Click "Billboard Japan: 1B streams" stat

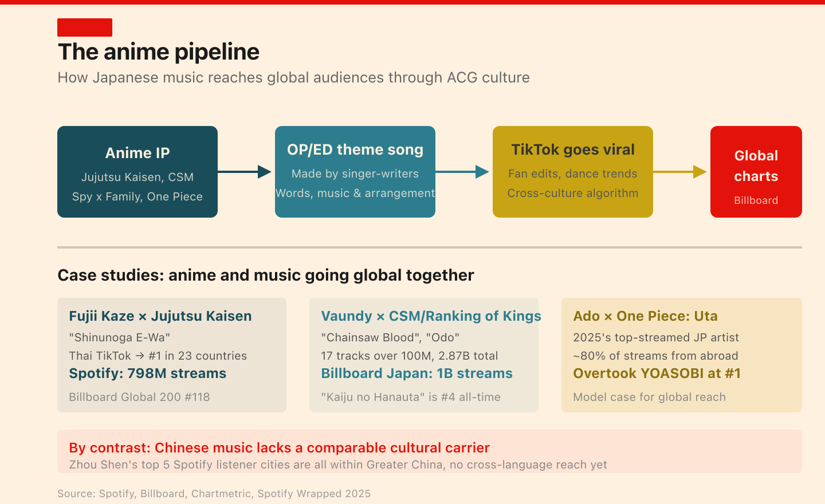pos(417,373)
